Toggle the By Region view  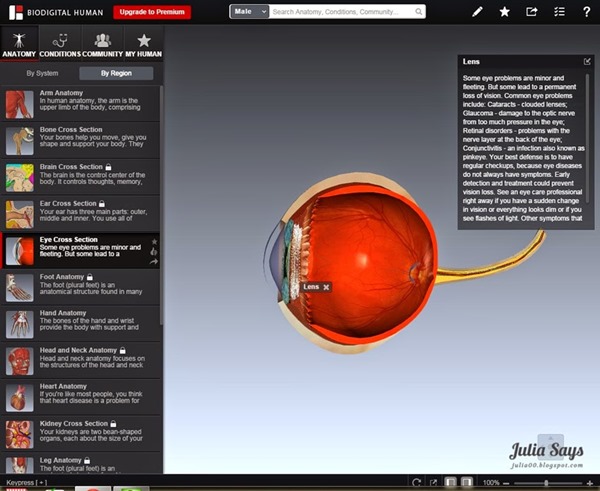[116, 74]
